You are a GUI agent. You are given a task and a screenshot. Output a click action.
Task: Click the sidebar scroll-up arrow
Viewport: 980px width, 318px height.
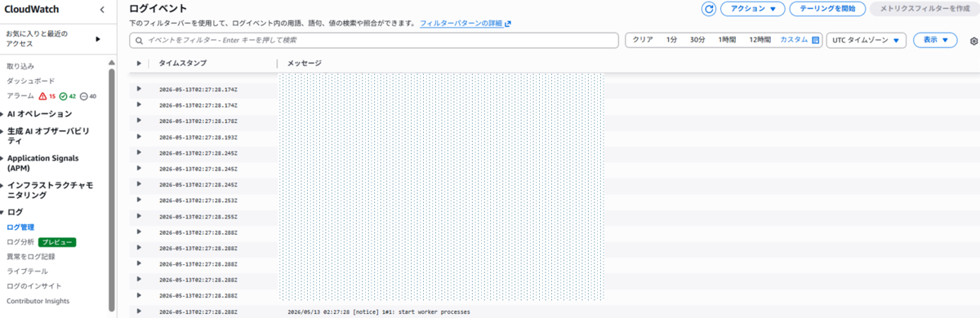tap(111, 62)
